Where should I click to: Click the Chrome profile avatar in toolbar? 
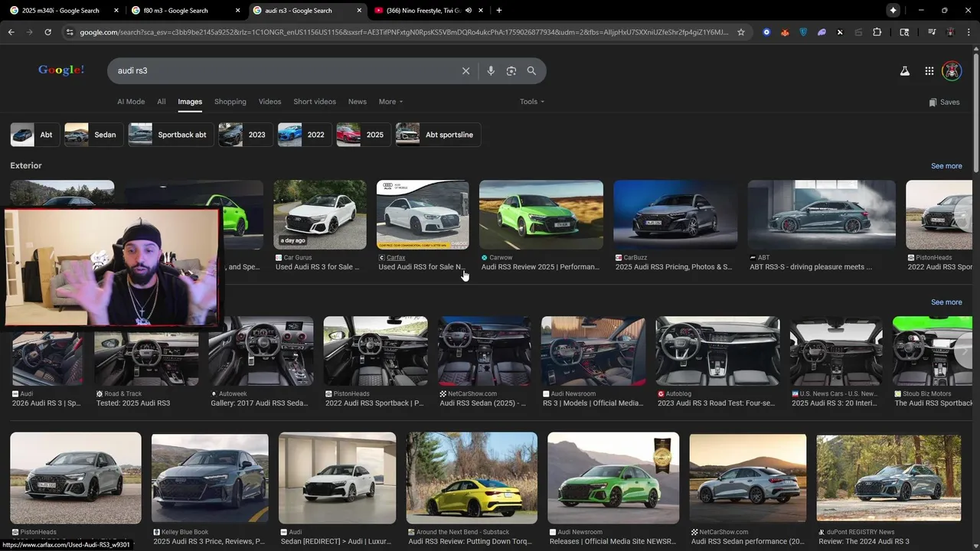coord(950,32)
